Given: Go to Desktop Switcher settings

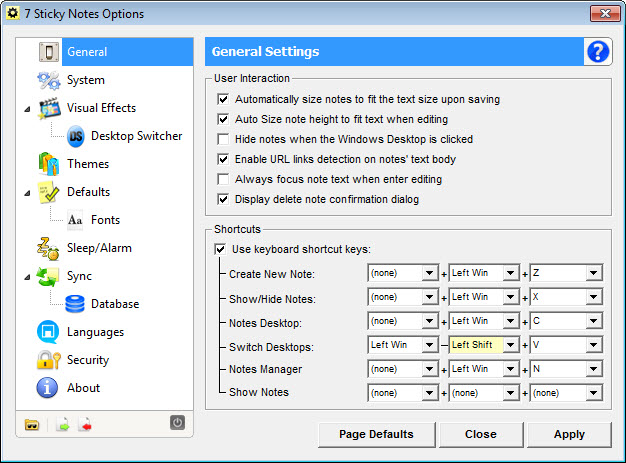Looking at the screenshot, I should point(137,136).
